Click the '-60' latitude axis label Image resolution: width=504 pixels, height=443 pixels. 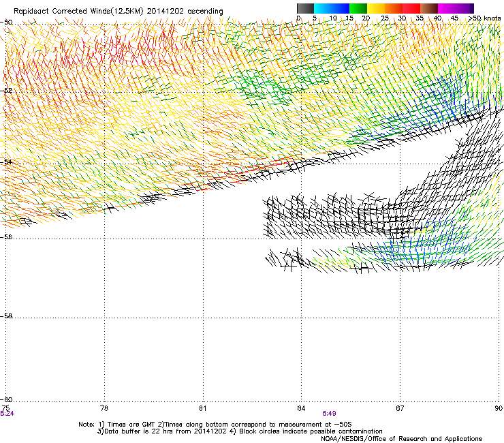click(x=6, y=399)
